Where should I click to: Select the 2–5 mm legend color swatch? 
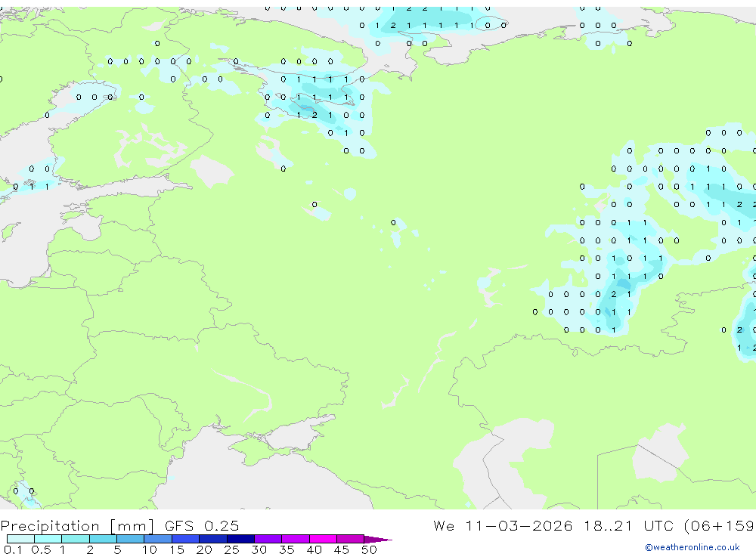click(x=103, y=539)
